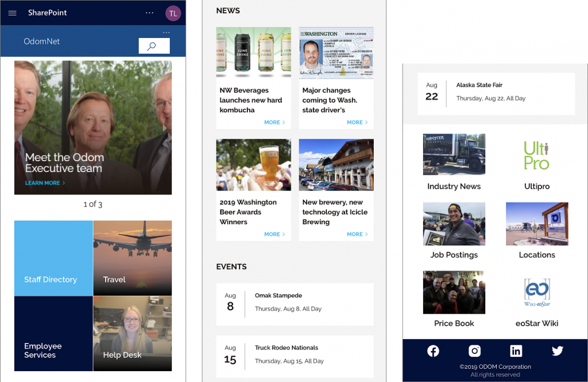The width and height of the screenshot is (588, 382).
Task: Click Learn More on the Executive team banner
Action: (x=45, y=183)
